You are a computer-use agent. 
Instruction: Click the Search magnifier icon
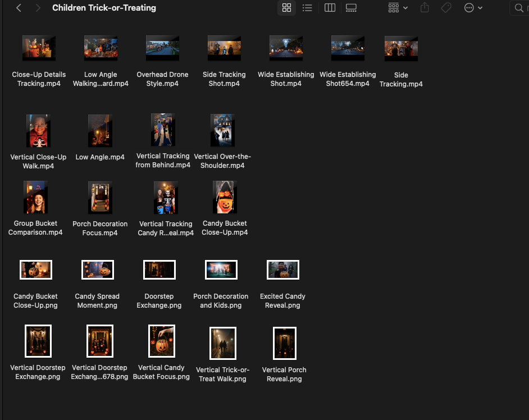point(518,8)
